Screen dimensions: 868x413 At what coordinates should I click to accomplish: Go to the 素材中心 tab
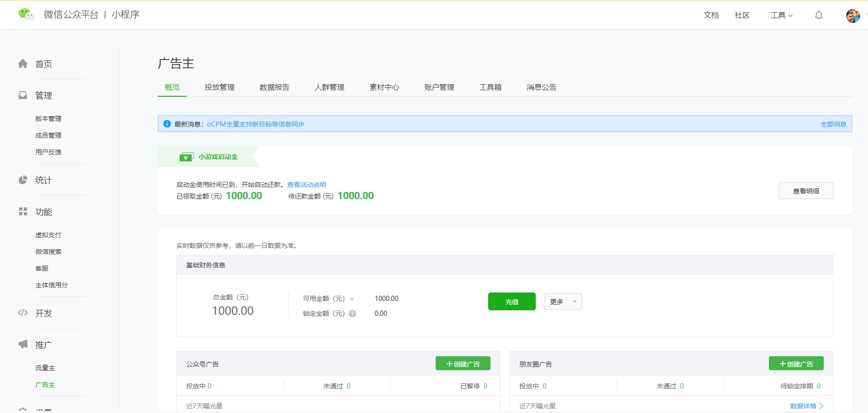click(x=384, y=87)
